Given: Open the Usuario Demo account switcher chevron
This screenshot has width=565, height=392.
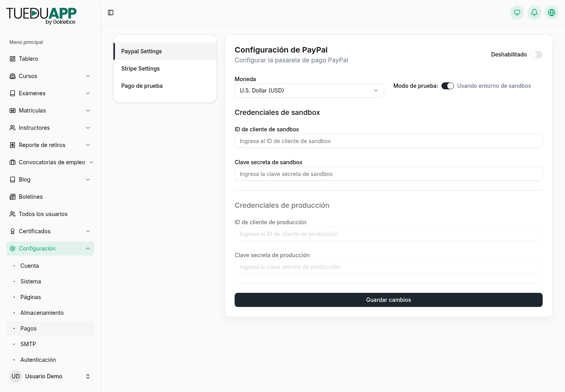Looking at the screenshot, I should tap(88, 376).
